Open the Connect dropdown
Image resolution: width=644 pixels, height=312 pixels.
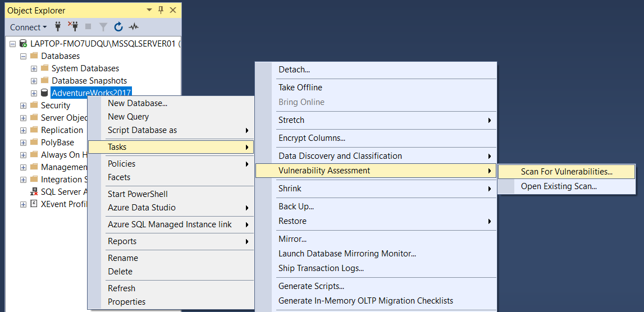coord(28,27)
